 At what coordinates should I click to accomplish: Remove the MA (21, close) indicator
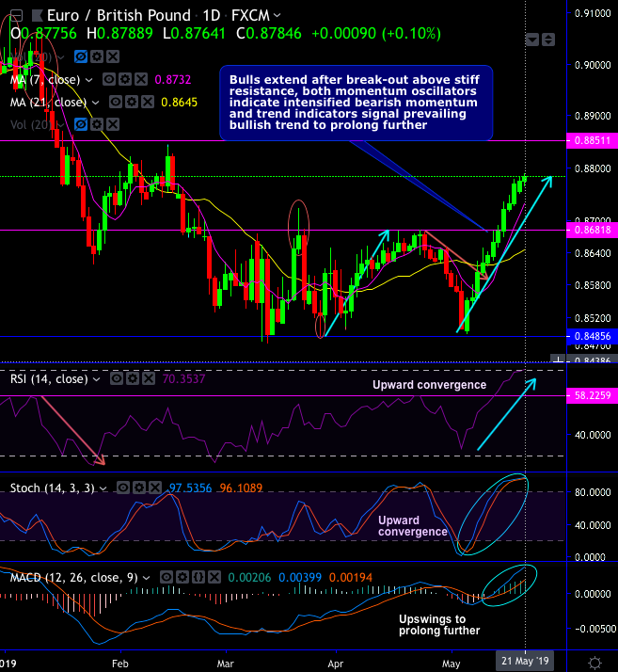148,102
